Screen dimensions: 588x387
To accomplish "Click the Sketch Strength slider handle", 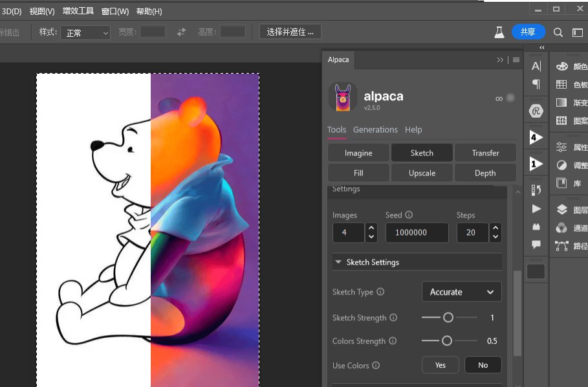I will tap(448, 318).
